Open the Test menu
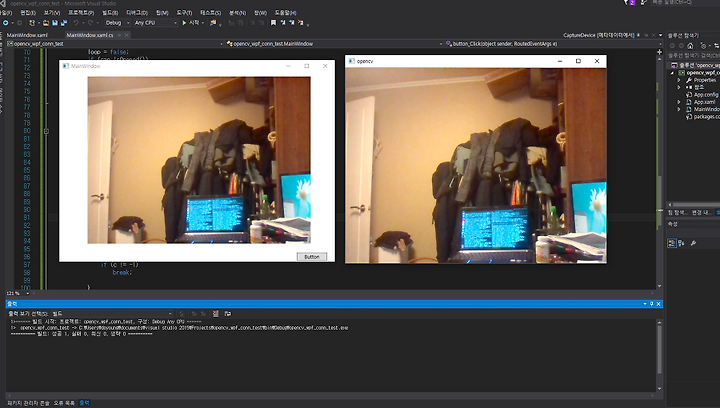 (210, 12)
